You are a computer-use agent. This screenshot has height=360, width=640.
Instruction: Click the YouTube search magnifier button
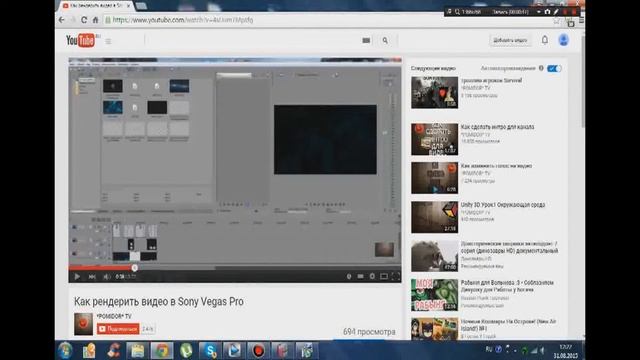coord(385,40)
